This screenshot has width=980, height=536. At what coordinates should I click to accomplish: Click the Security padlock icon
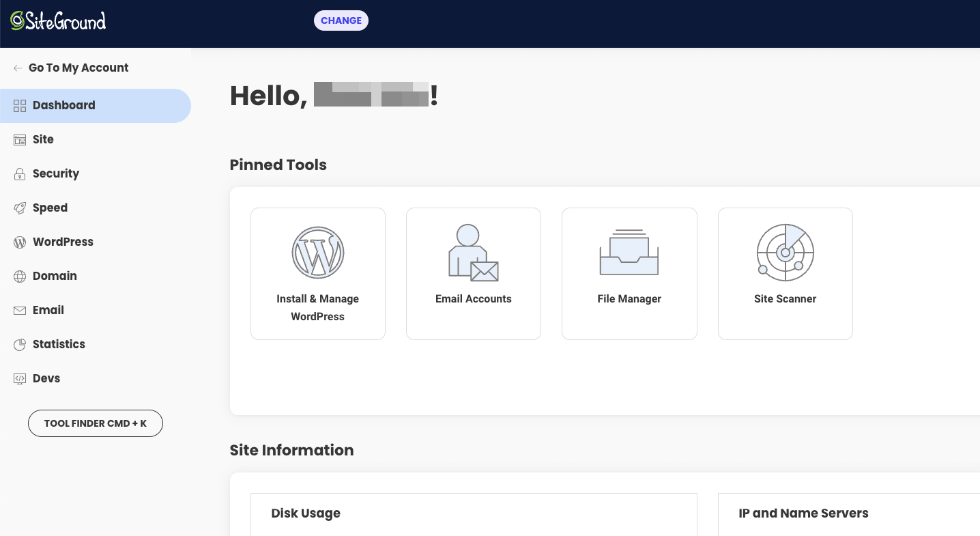(x=20, y=174)
